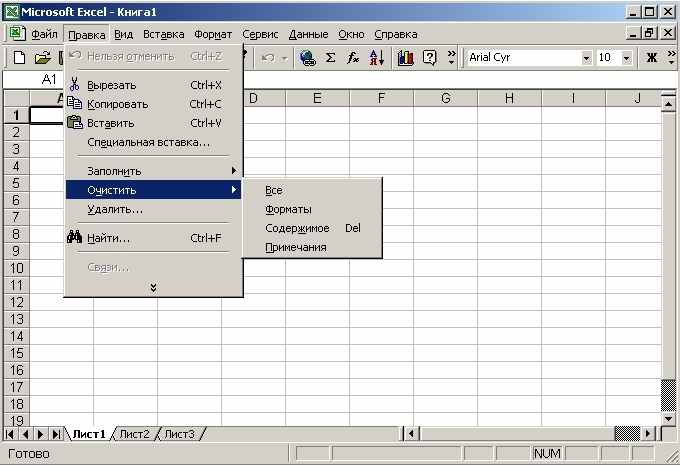This screenshot has height=465, width=680.
Task: Restore the workbook window inside Excel
Action: click(x=650, y=33)
